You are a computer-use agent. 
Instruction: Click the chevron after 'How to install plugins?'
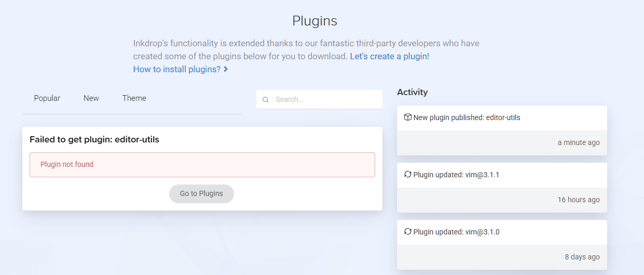point(226,69)
